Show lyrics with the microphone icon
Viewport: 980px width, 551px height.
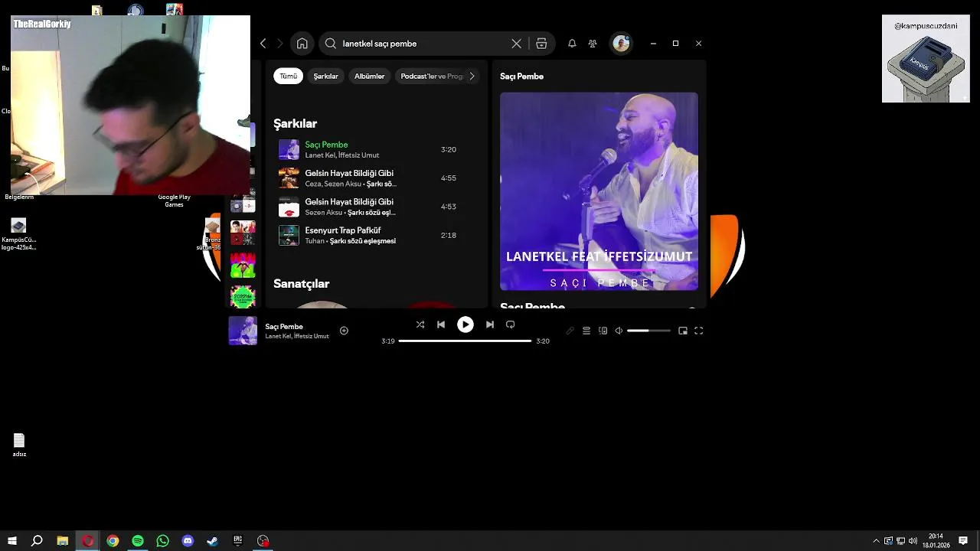coord(570,331)
